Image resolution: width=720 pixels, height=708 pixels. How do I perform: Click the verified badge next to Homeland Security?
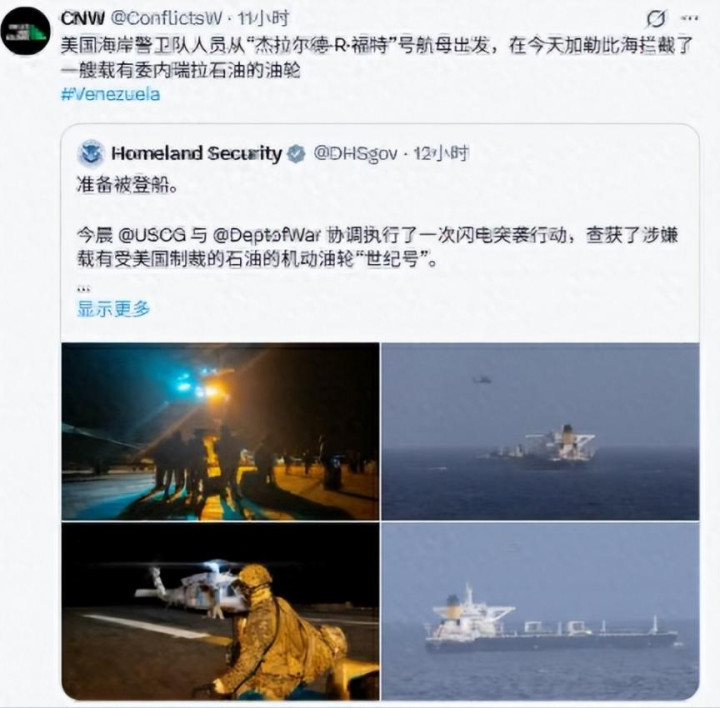click(296, 153)
